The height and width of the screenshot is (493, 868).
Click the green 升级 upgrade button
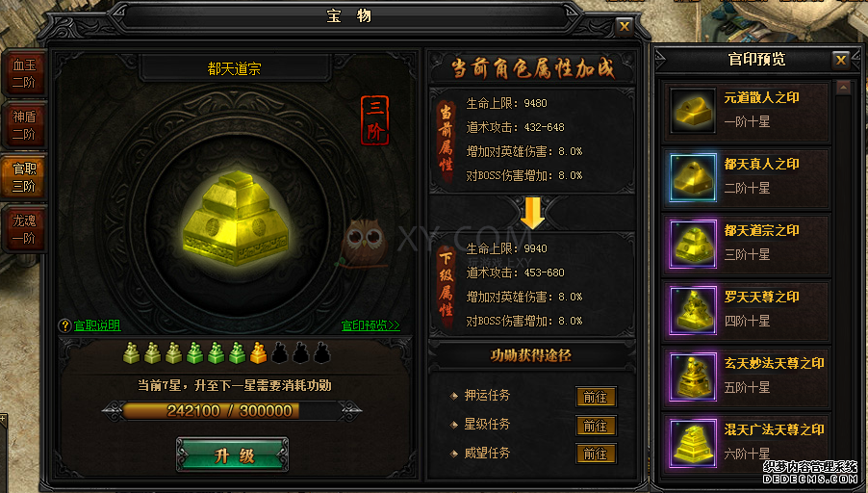click(x=233, y=455)
